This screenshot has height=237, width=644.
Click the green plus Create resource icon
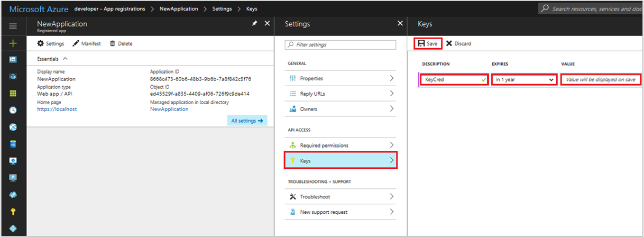(x=13, y=43)
